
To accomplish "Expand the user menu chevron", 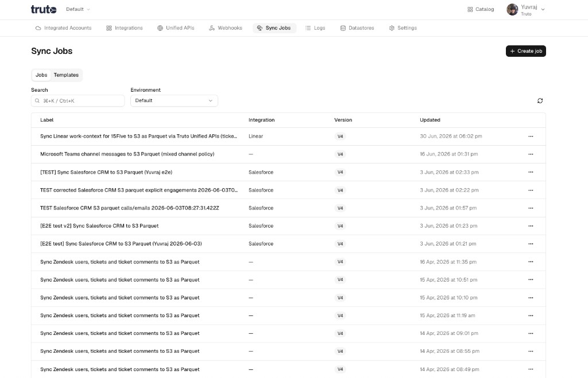I will 543,10.
